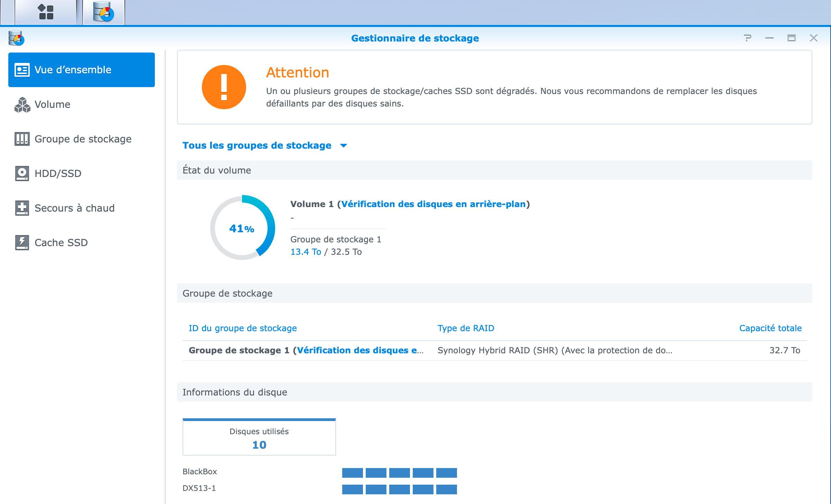This screenshot has height=504, width=831.
Task: Sort by ID du groupe de stockage column
Action: (243, 328)
